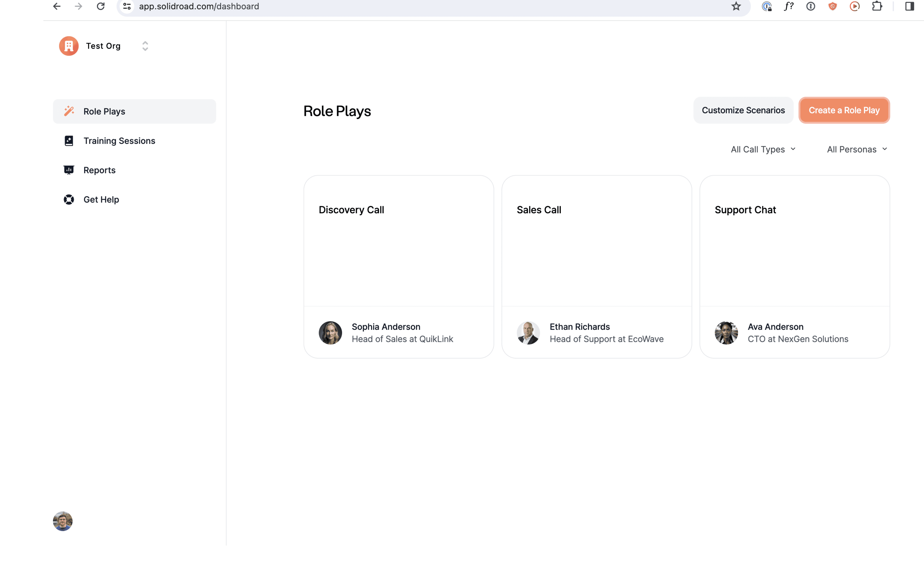
Task: Click the browser back arrow
Action: pos(57,6)
